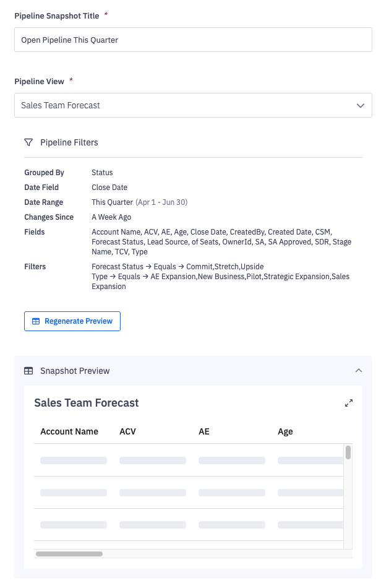Select the Sales Team Forecast combo box
Image resolution: width=389 pixels, height=588 pixels.
click(186, 105)
